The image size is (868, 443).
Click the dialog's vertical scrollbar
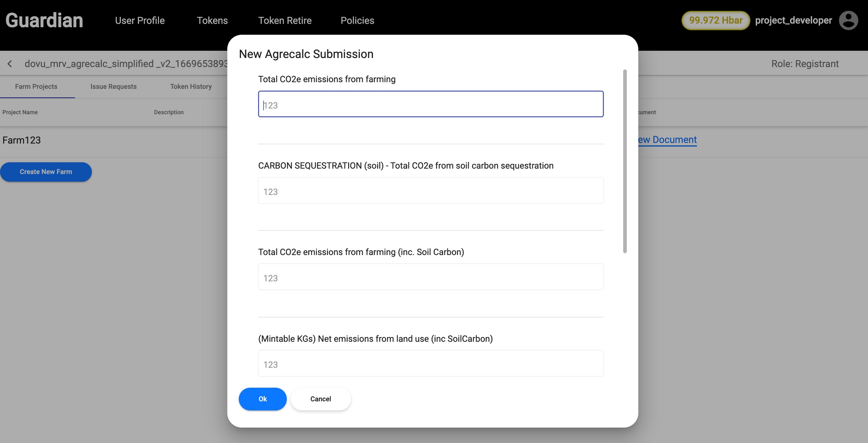tap(625, 161)
